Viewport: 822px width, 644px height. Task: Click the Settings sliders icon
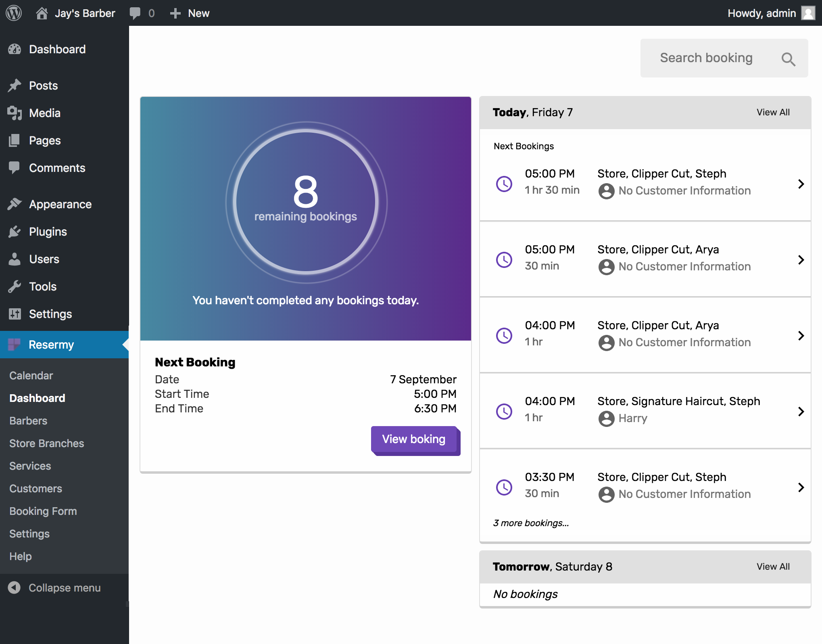15,314
